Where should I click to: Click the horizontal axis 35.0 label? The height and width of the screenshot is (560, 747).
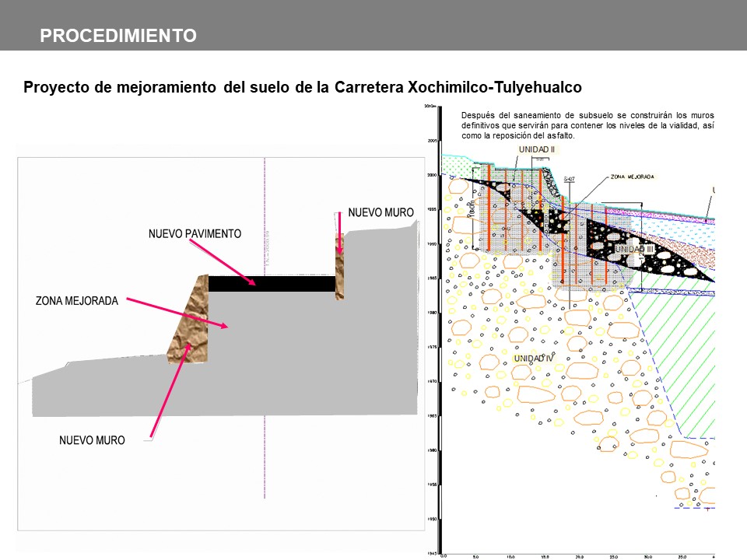682,555
